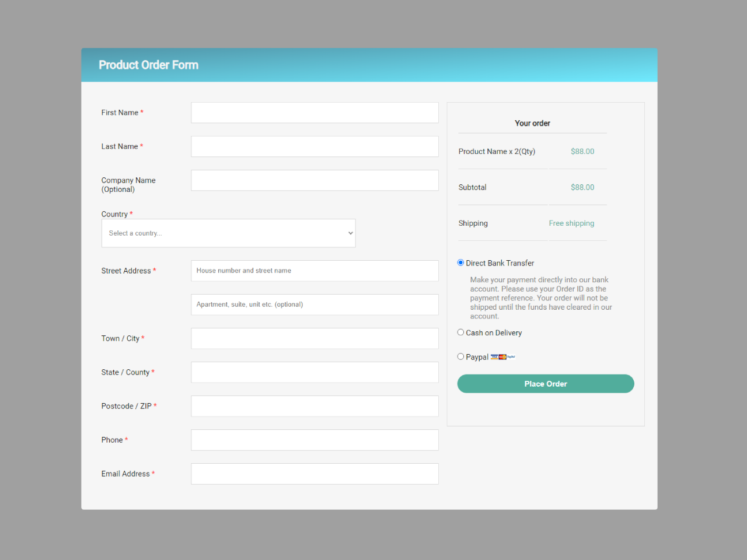Click the Product Order Form header bar
Image resolution: width=747 pixels, height=560 pixels.
[x=369, y=65]
